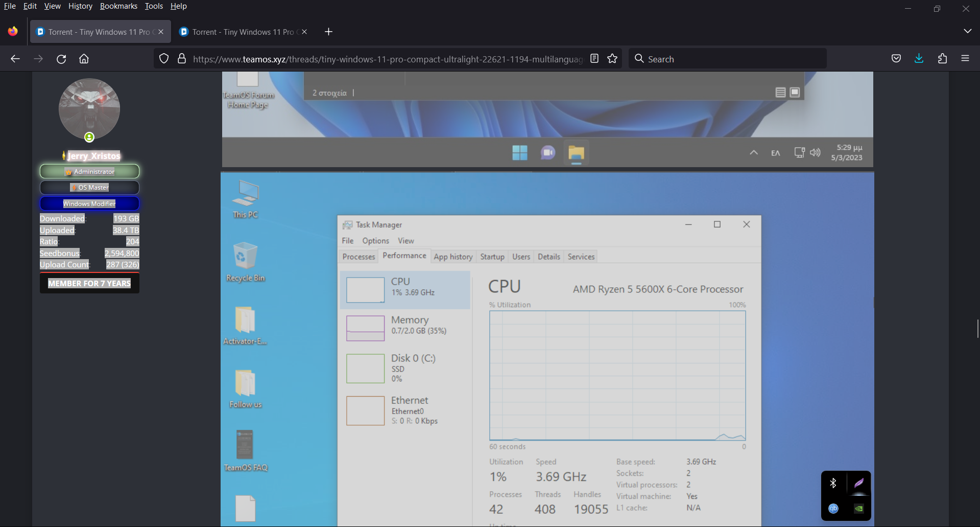The width and height of the screenshot is (980, 527).
Task: Focus the teamos.xyz URL address field
Action: [x=387, y=59]
